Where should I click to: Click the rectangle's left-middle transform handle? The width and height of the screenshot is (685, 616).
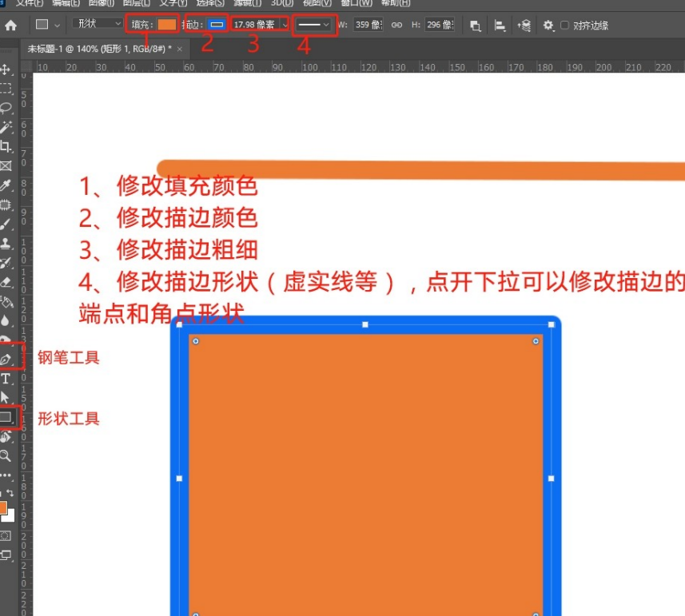pos(179,479)
